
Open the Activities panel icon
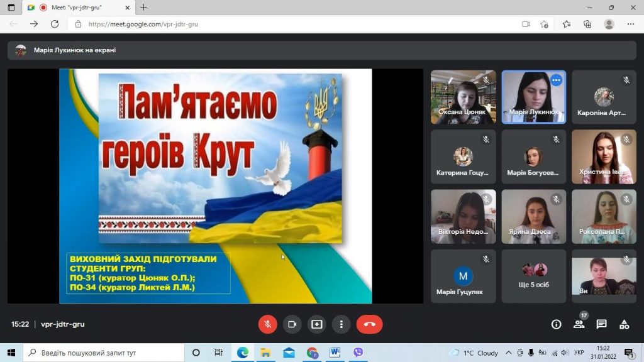click(624, 324)
